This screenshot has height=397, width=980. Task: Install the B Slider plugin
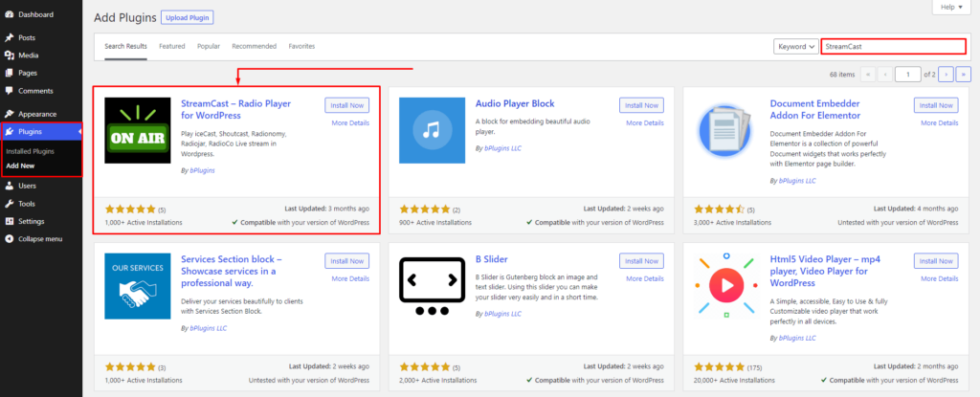click(641, 261)
